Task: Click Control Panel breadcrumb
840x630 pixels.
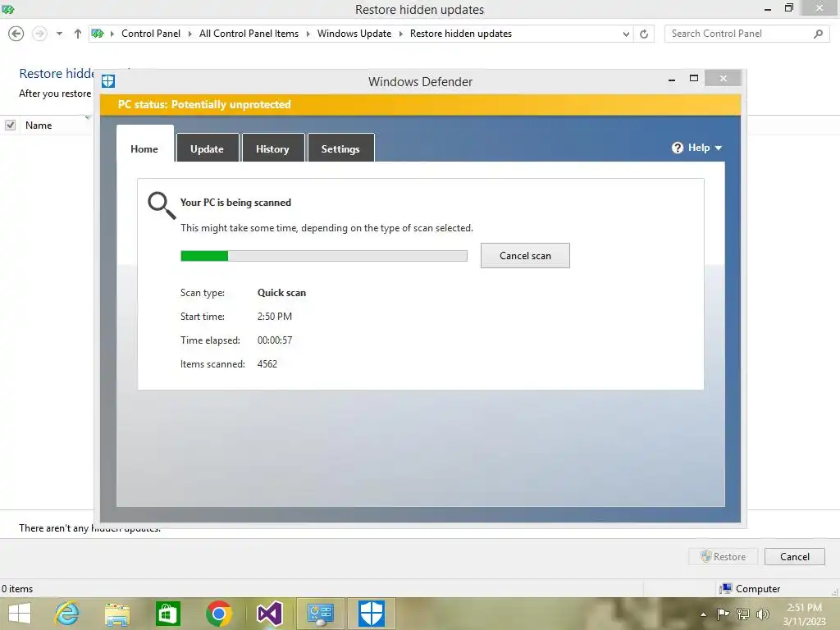Action: (x=151, y=34)
